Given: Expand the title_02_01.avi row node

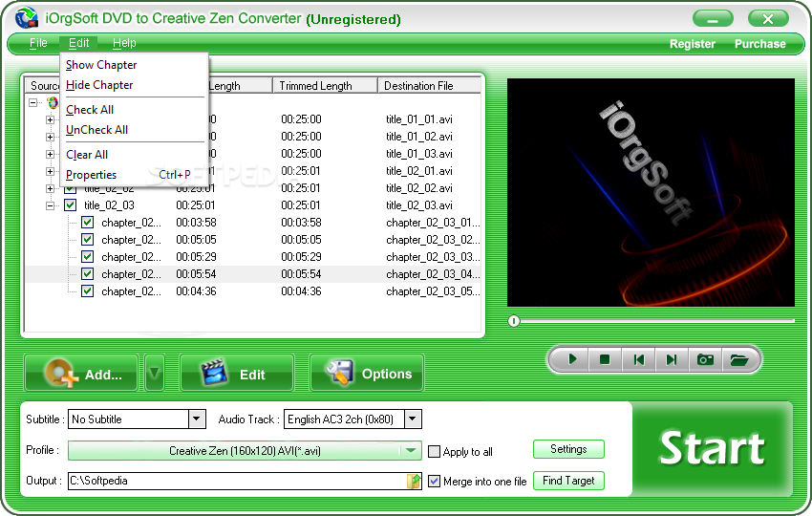Looking at the screenshot, I should (50, 171).
